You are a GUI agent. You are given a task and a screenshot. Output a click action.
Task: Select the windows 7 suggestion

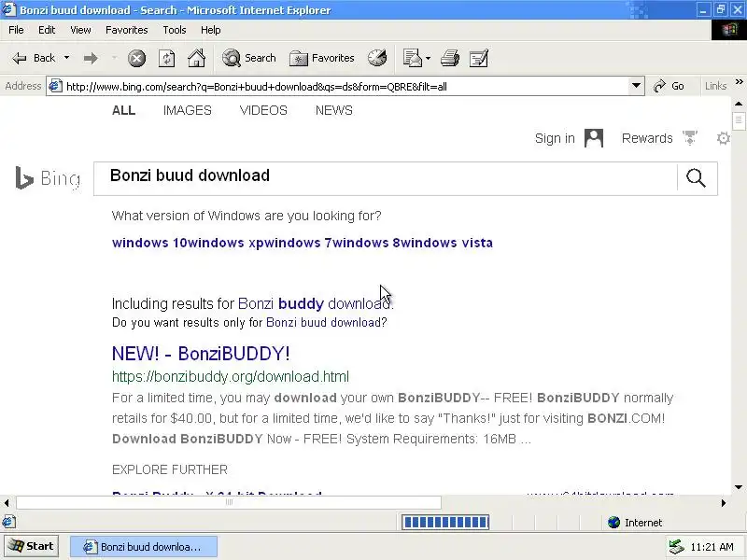point(297,243)
